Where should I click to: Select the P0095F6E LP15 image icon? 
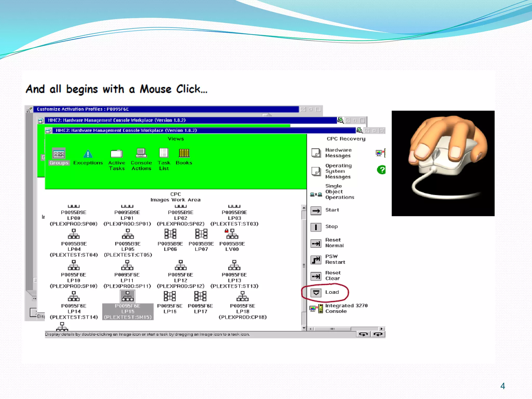128,296
